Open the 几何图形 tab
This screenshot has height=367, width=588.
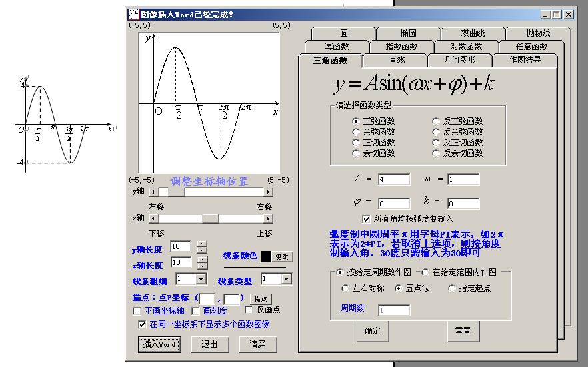pos(459,60)
